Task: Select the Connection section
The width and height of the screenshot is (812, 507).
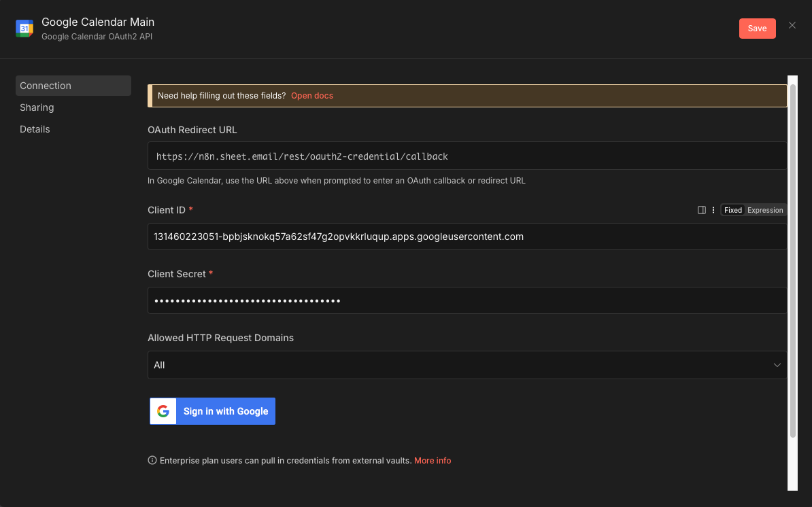Action: 45,85
